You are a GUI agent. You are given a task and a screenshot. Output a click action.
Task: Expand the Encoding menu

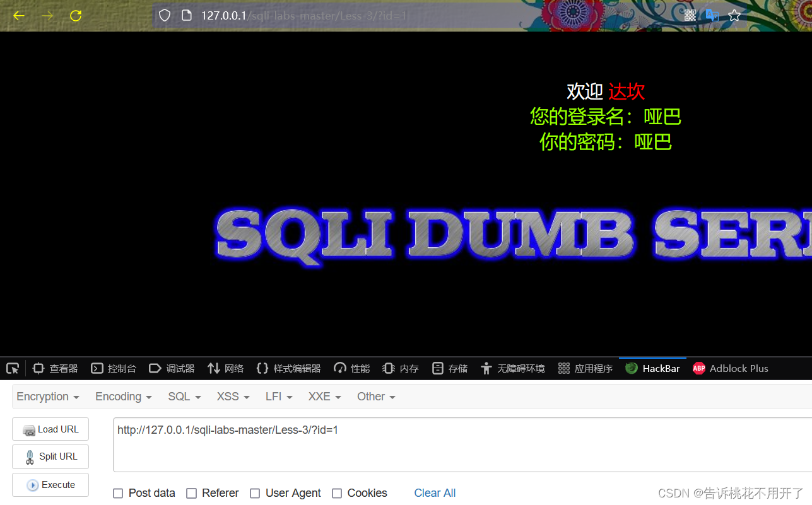(123, 397)
